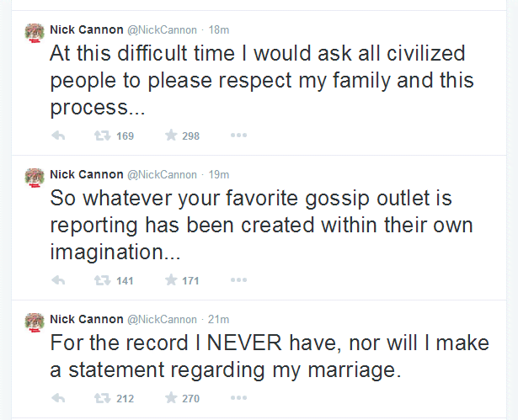
Task: Click Nick Cannon's avatar on first tweet
Action: [35, 33]
